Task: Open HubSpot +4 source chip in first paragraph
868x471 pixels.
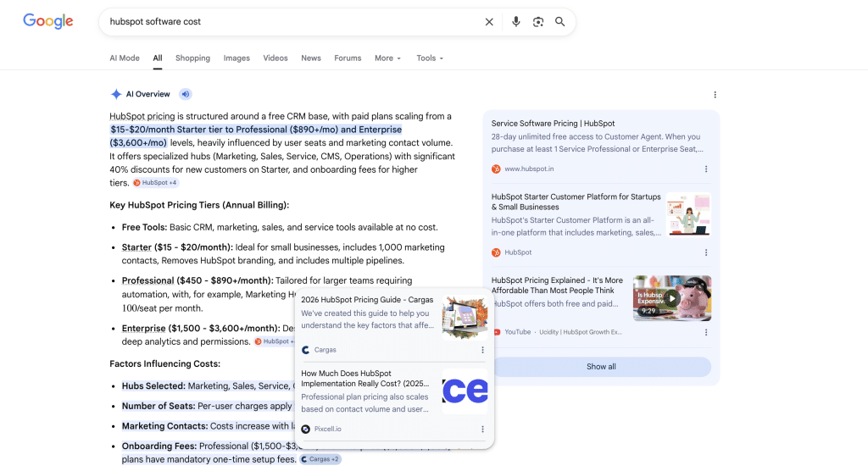Action: click(x=155, y=183)
